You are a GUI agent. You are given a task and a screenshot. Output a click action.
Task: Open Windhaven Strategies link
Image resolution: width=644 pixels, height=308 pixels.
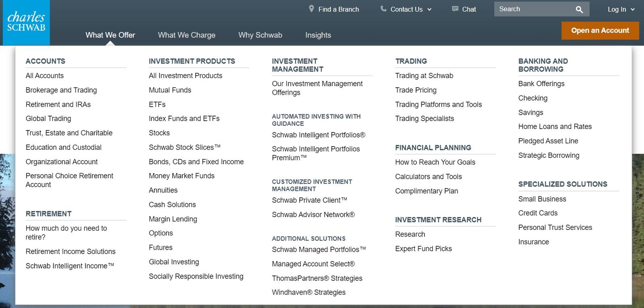coord(309,292)
